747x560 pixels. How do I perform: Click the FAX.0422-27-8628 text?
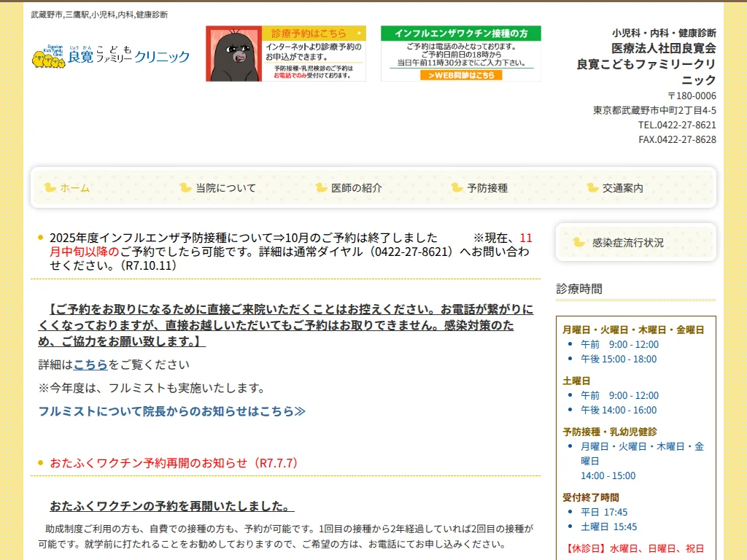(x=677, y=140)
